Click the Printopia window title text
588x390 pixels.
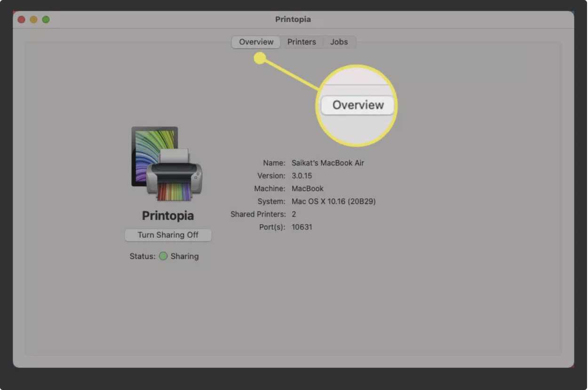[293, 19]
